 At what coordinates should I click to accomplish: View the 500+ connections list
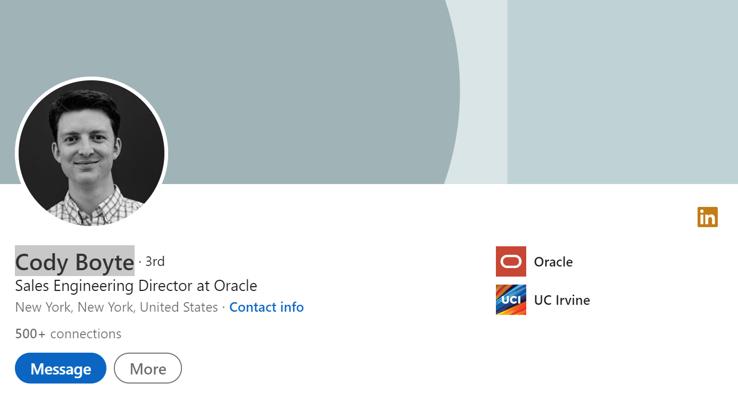pyautogui.click(x=68, y=334)
